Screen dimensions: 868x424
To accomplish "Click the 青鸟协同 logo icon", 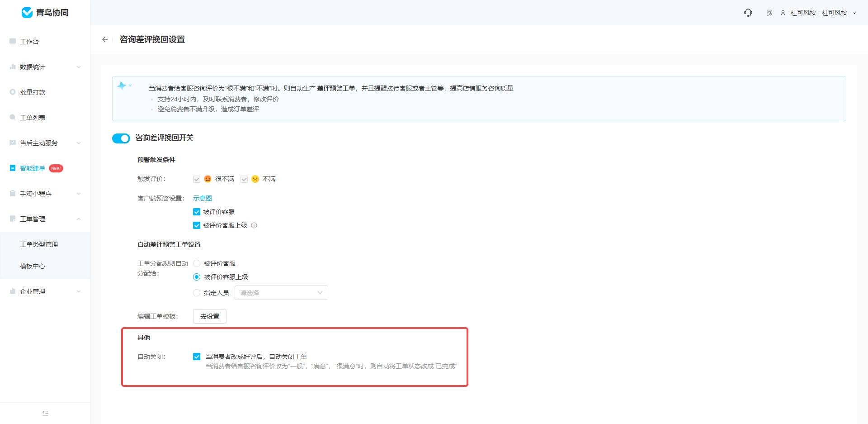I will pos(27,13).
